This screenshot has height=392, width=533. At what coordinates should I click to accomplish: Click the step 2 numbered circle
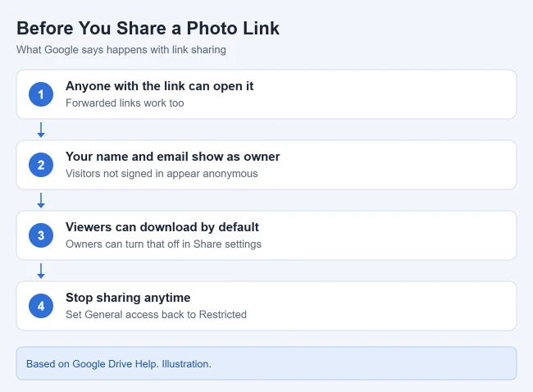click(x=41, y=165)
